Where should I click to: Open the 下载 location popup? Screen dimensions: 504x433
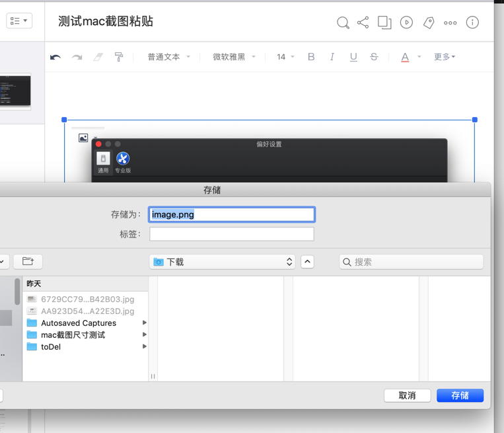[x=222, y=262]
